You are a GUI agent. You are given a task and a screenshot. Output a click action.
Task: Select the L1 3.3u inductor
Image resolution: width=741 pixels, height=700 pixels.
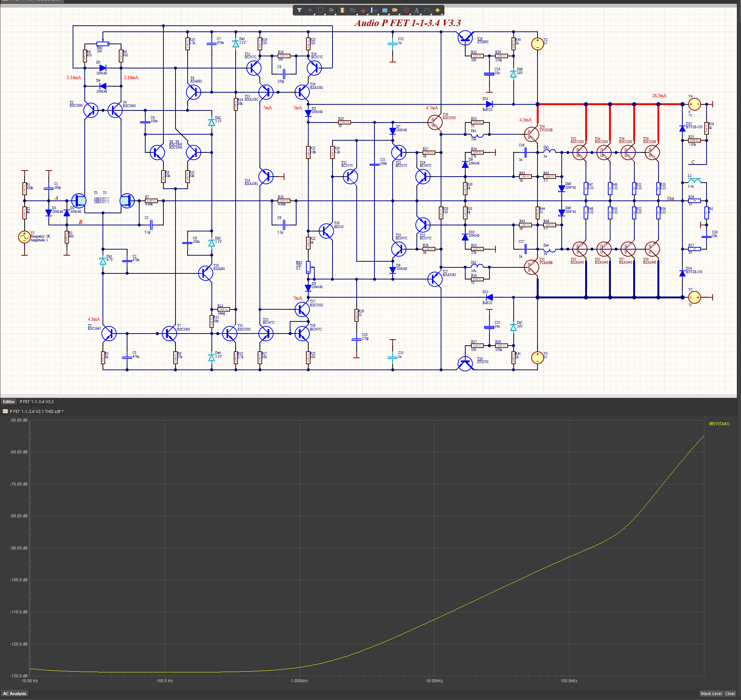[694, 181]
